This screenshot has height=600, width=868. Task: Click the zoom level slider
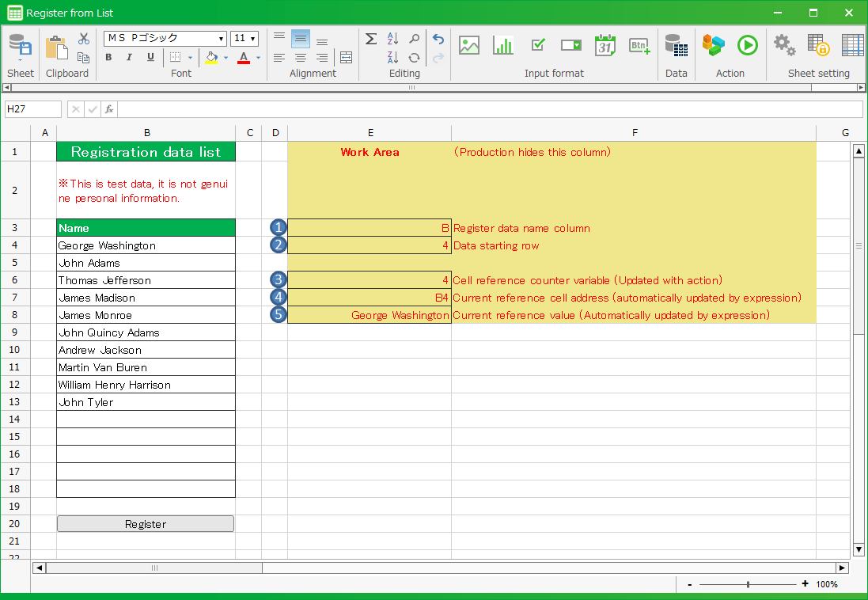tap(748, 584)
